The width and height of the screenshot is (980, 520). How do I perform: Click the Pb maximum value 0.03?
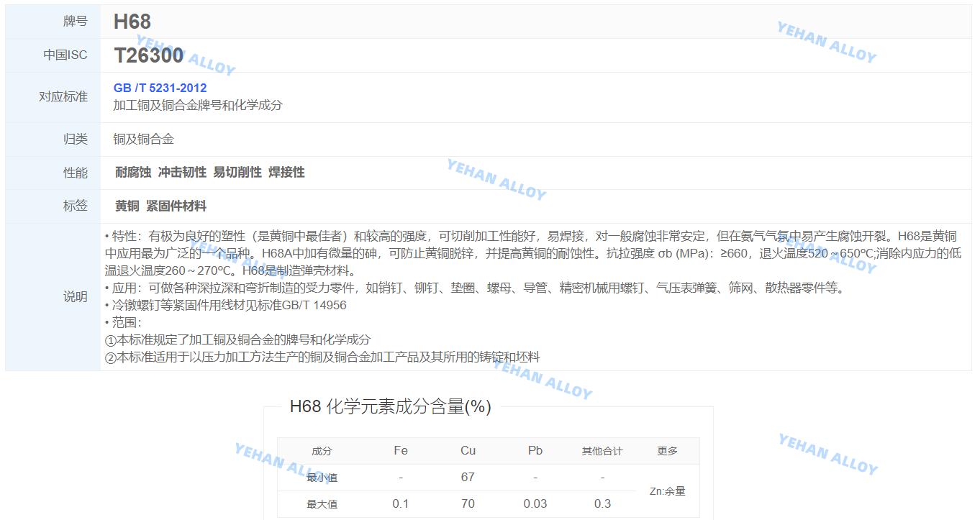(x=535, y=504)
